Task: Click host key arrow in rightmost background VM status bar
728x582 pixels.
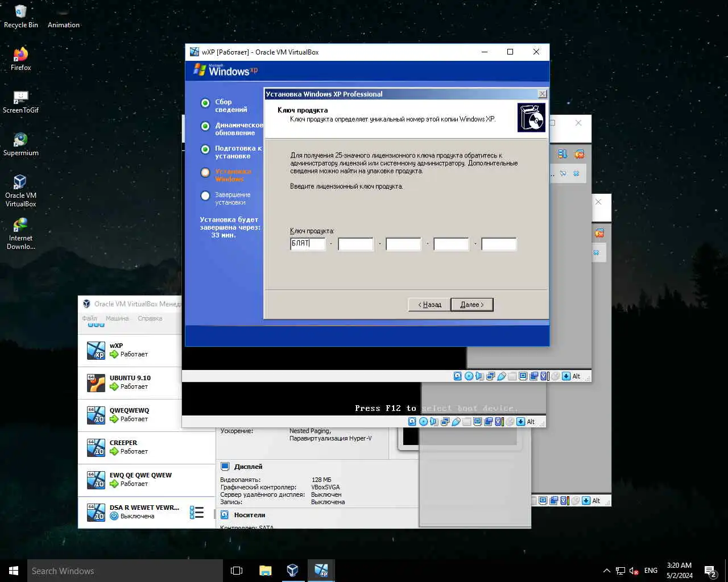Action: coord(586,501)
